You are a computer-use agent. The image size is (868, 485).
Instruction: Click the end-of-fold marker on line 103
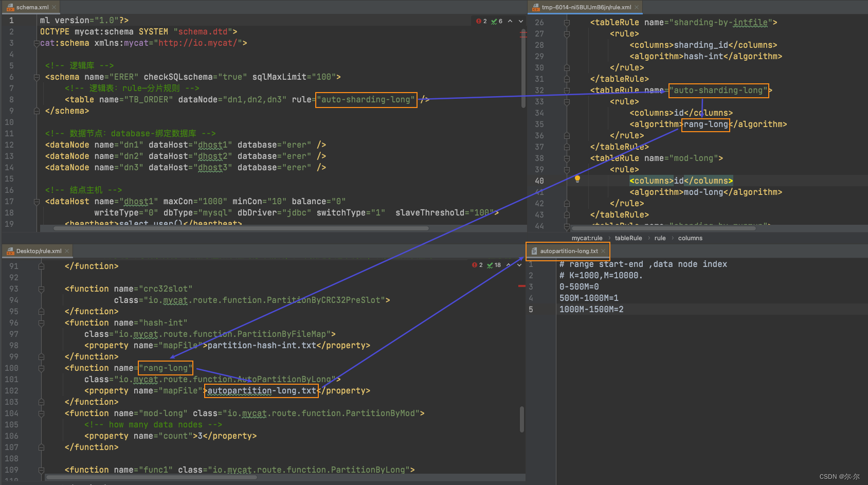41,402
